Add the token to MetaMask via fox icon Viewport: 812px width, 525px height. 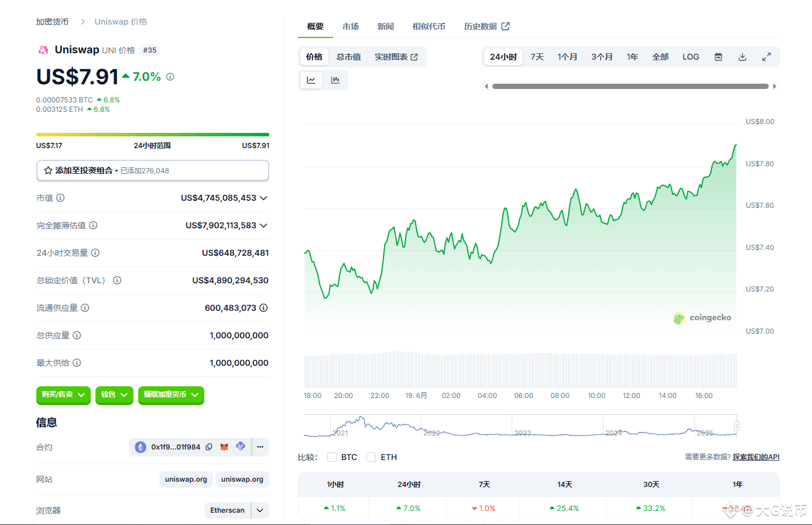tap(224, 447)
